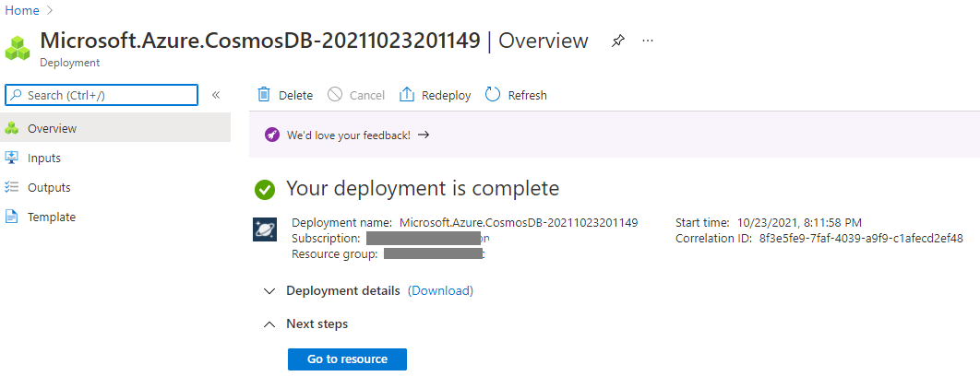Image resolution: width=980 pixels, height=388 pixels.
Task: Click the green checkmark success icon
Action: 265,190
